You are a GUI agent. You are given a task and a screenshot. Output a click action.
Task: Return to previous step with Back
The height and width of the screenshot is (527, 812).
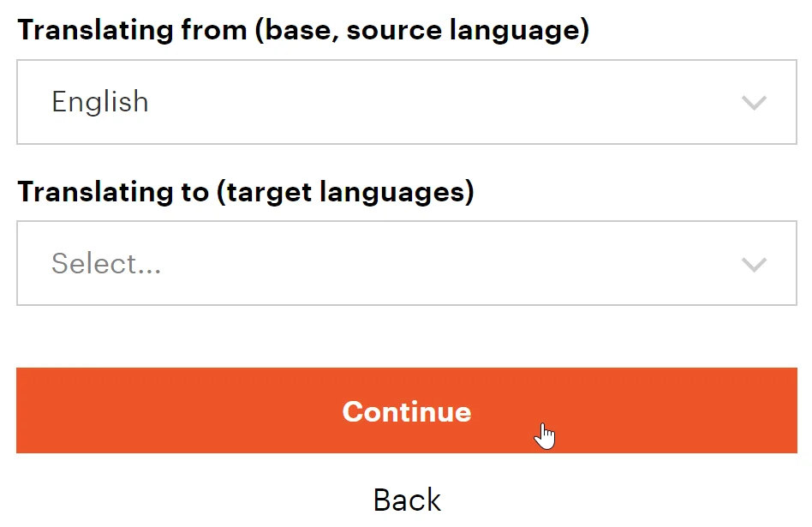click(x=407, y=500)
